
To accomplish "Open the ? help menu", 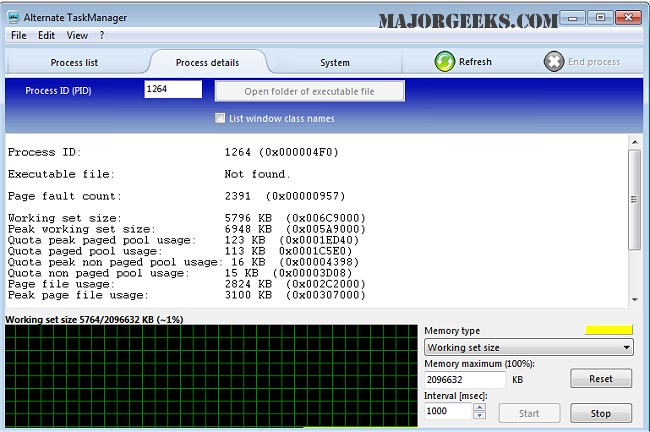I will click(102, 36).
